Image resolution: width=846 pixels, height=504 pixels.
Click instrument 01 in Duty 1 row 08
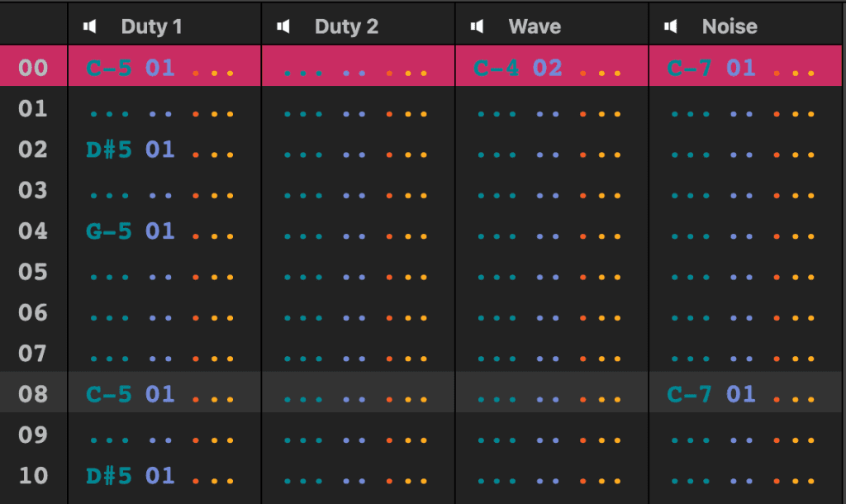159,394
